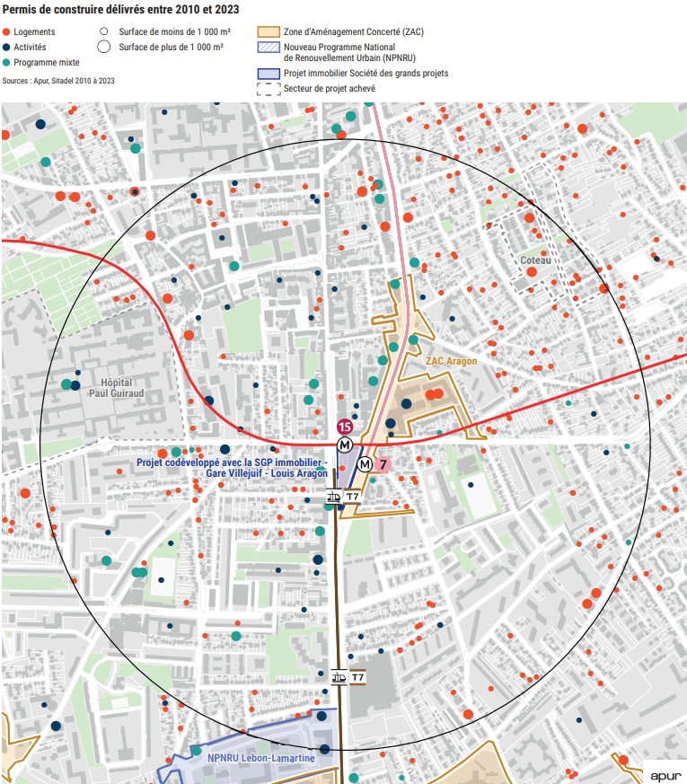
Task: Select the M metro icon beside line 7
Action: click(365, 464)
